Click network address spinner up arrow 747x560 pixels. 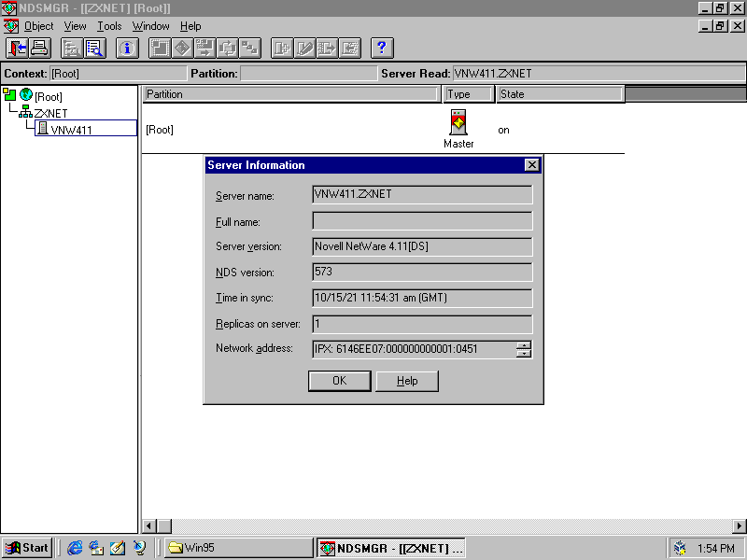[x=524, y=345]
